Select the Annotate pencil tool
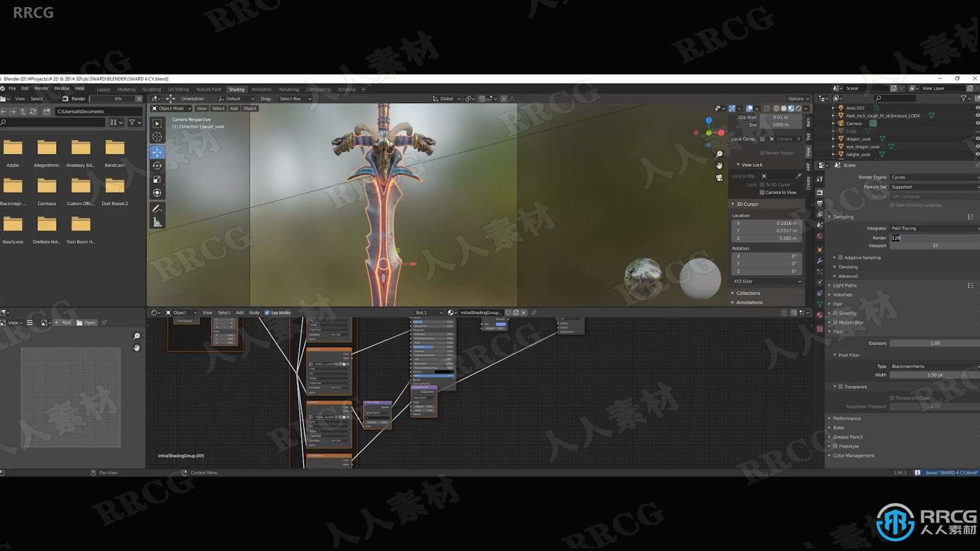Image resolution: width=980 pixels, height=551 pixels. (x=157, y=209)
